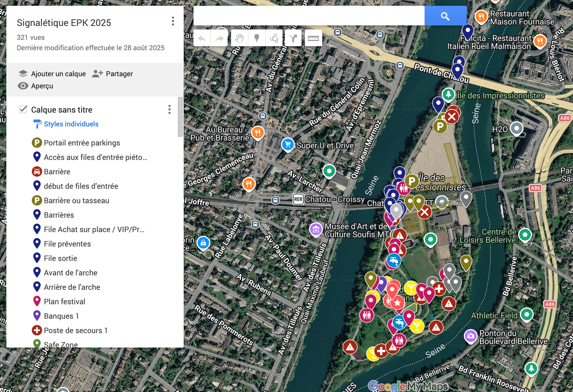Select the add directions tool

293,38
